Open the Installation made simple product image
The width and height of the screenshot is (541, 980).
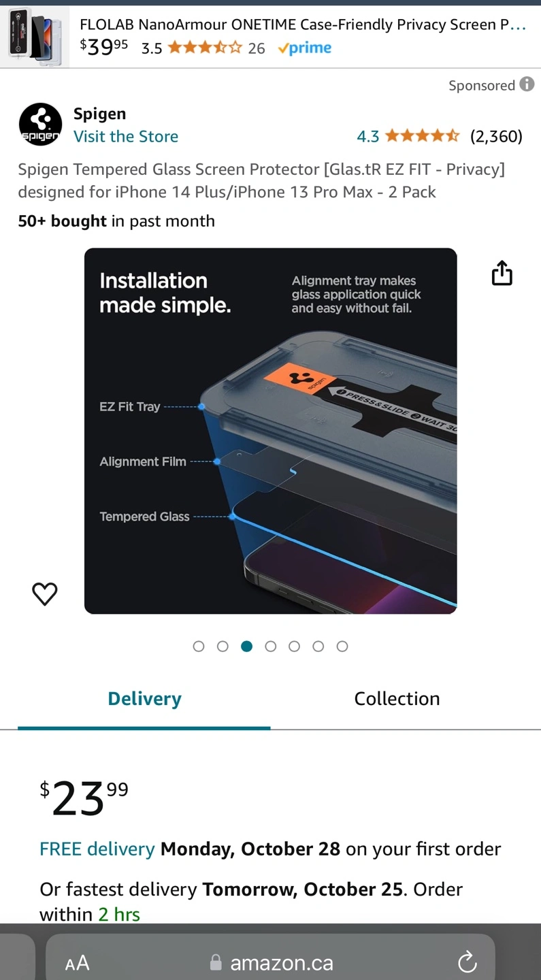[x=270, y=431]
